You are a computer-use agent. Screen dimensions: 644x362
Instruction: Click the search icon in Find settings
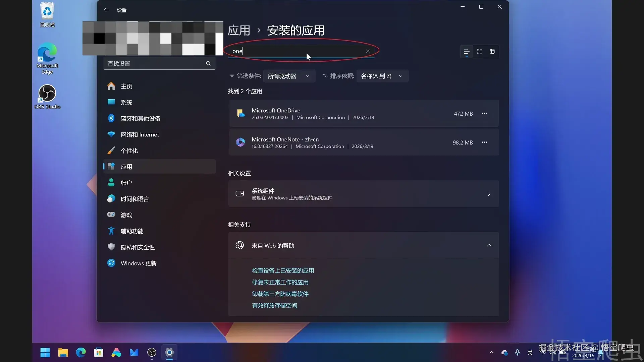pyautogui.click(x=208, y=63)
